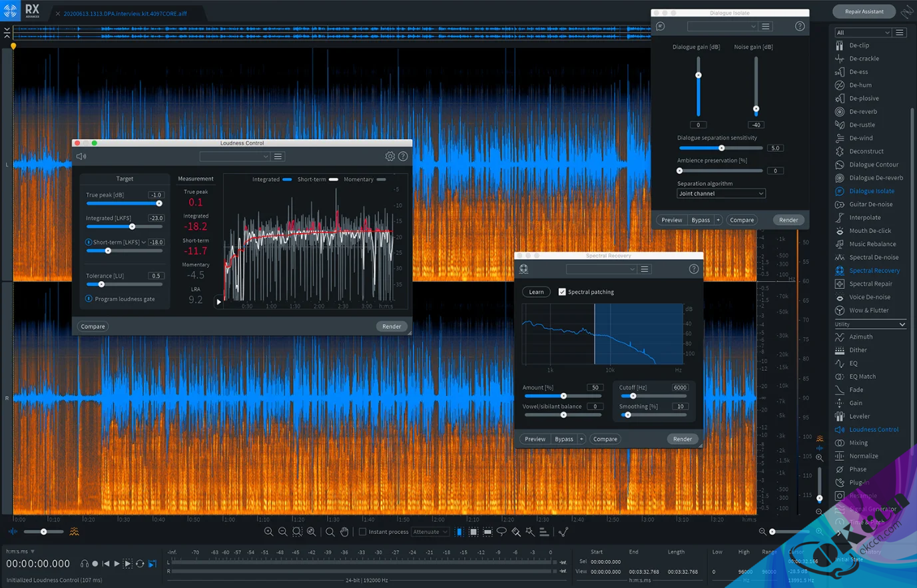Rewind to the start of the file
917x588 pixels.
tap(106, 564)
